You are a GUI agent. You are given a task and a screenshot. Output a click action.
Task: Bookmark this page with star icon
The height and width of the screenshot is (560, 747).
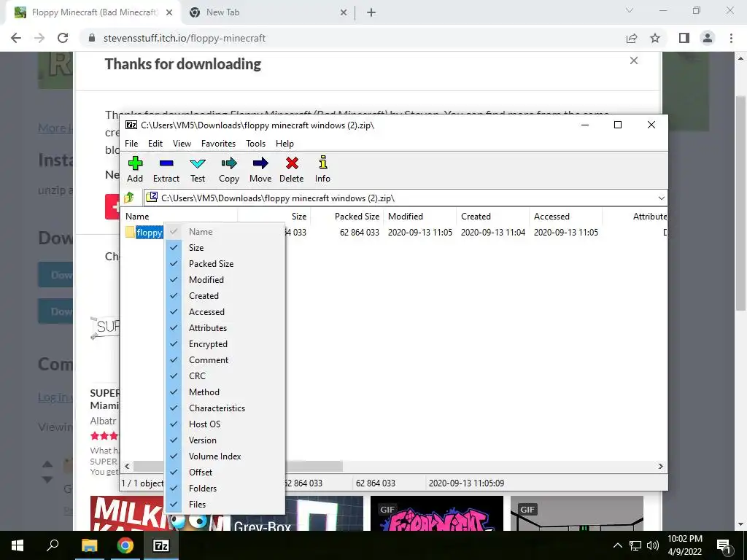click(x=655, y=38)
